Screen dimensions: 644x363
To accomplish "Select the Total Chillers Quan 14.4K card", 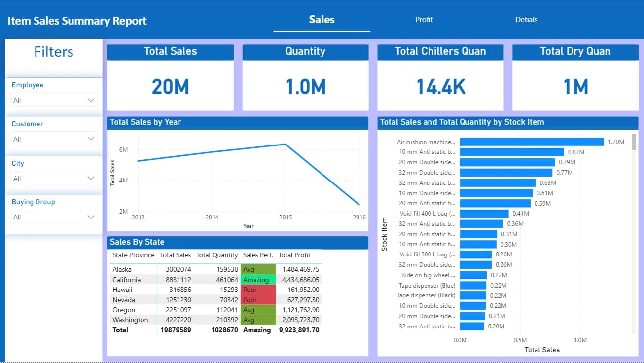I will click(440, 77).
